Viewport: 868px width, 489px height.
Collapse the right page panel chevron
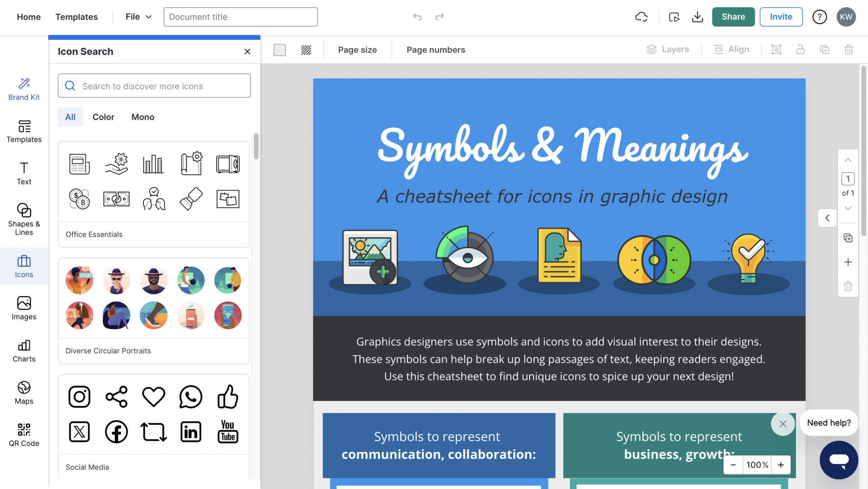pyautogui.click(x=827, y=218)
